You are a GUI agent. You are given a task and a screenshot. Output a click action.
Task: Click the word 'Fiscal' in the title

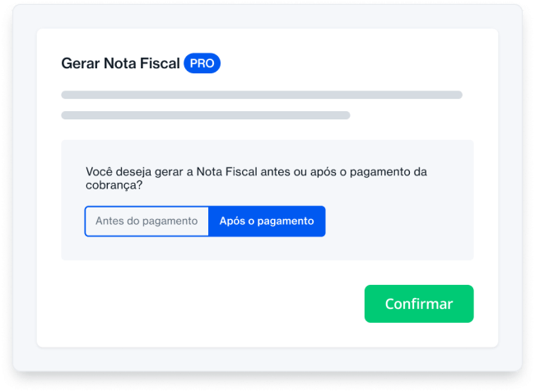click(158, 63)
